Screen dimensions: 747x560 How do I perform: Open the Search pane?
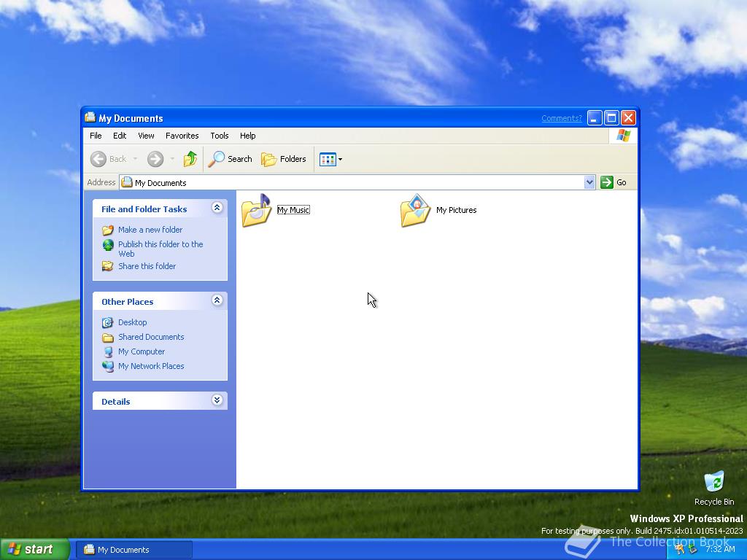[230, 159]
